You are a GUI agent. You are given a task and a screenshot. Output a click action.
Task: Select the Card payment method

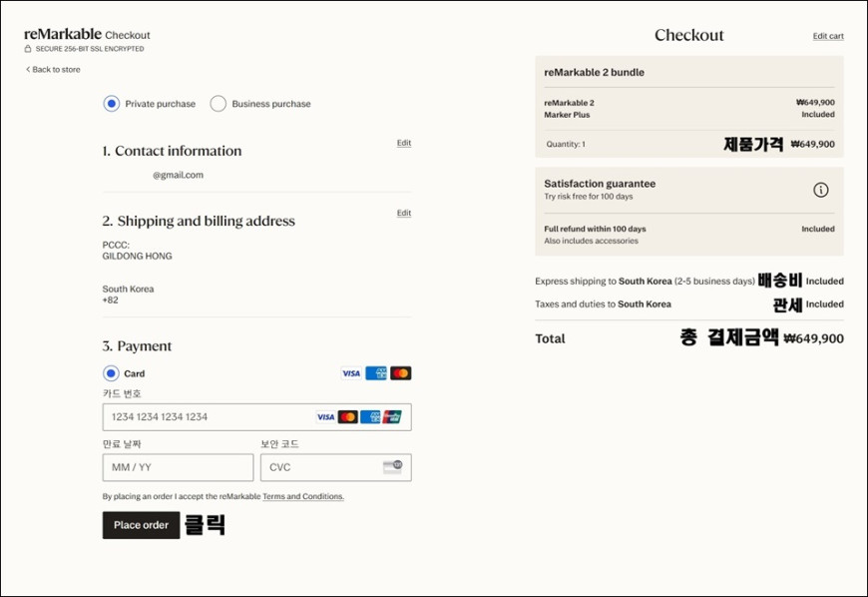pos(111,373)
